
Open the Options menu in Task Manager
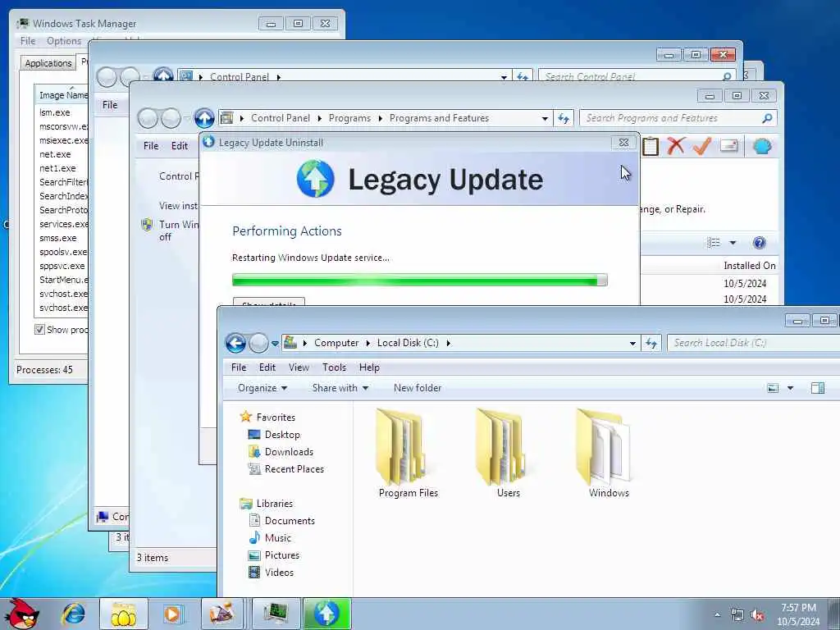coord(64,41)
